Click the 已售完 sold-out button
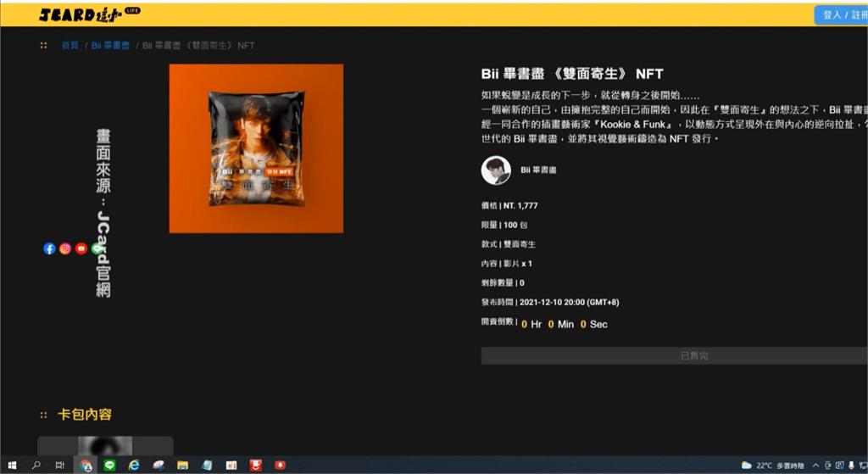The height and width of the screenshot is (474, 868). pos(674,355)
